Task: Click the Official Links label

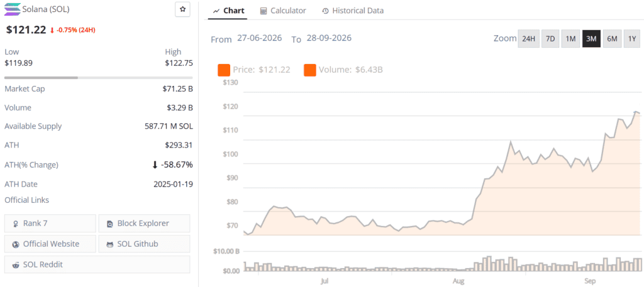Action: point(26,200)
